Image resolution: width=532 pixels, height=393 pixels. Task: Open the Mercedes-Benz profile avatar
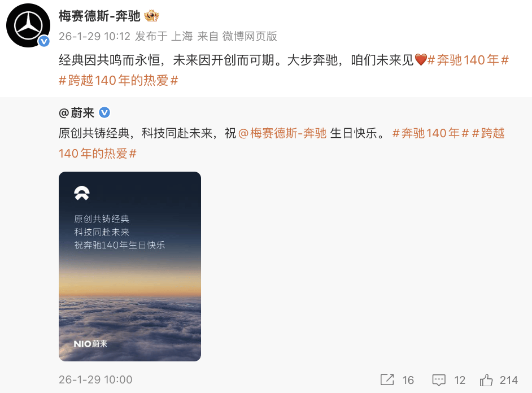[28, 26]
